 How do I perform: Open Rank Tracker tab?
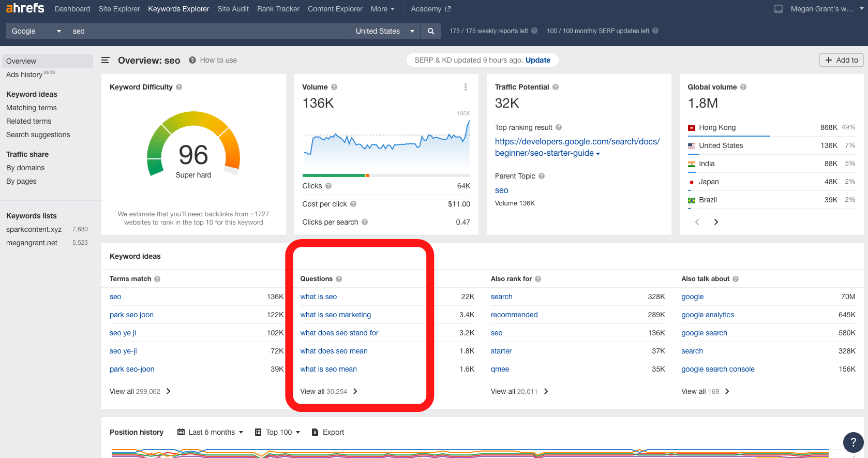tap(278, 9)
